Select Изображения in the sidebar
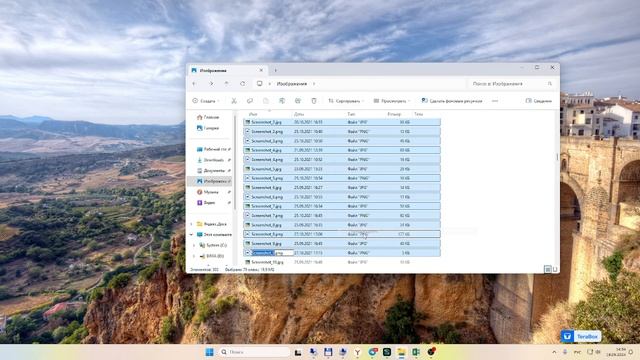The height and width of the screenshot is (360, 640). [x=210, y=181]
